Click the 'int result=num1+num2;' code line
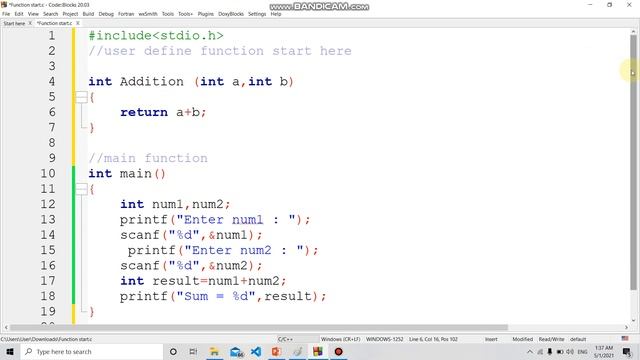This screenshot has width=640, height=360. click(x=203, y=281)
